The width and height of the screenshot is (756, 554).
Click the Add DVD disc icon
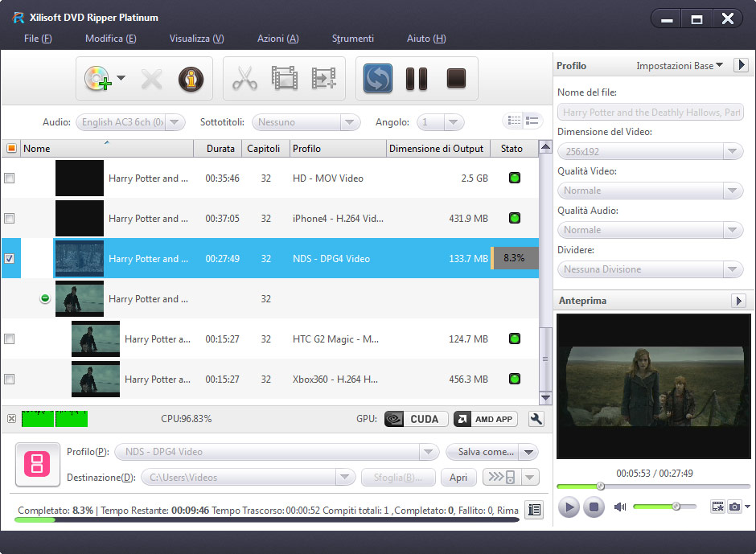pyautogui.click(x=98, y=79)
